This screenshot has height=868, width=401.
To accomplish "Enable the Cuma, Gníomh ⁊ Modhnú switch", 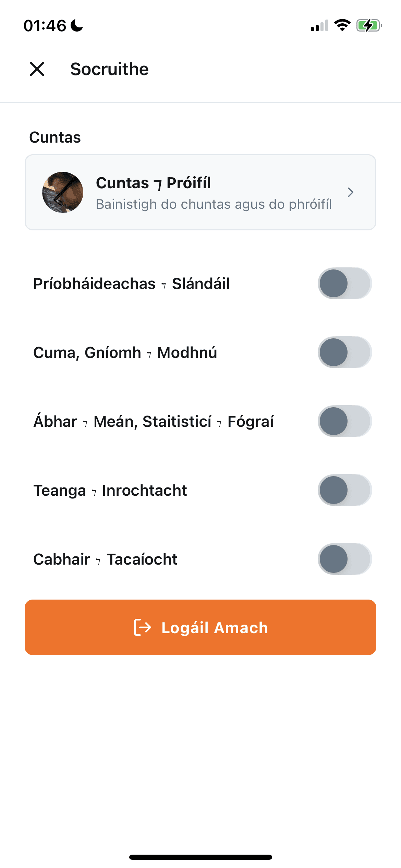I will click(x=345, y=352).
